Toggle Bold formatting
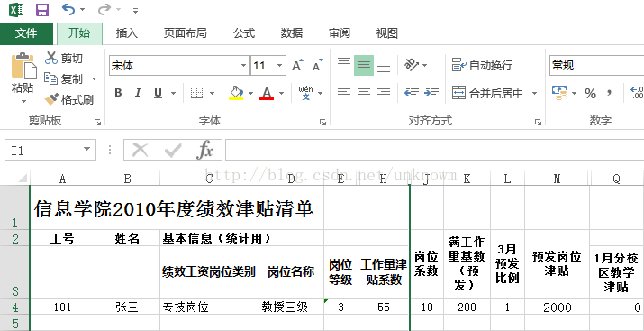 (x=118, y=93)
